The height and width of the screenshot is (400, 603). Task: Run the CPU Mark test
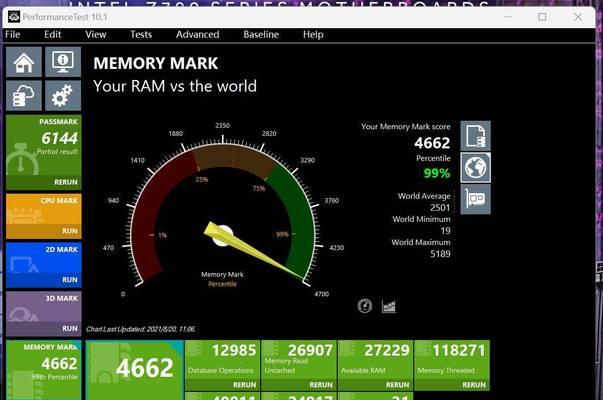70,231
